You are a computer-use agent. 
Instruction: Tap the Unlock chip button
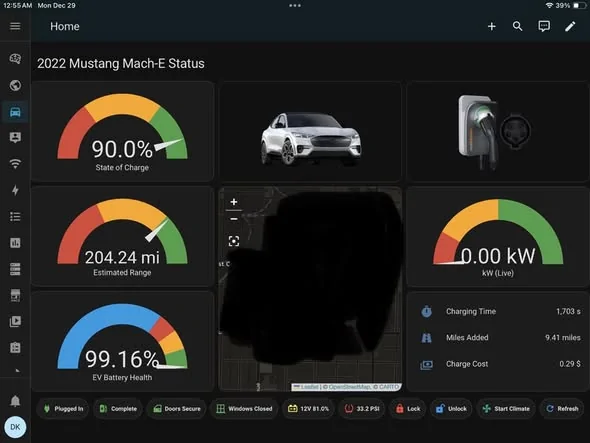(x=451, y=409)
